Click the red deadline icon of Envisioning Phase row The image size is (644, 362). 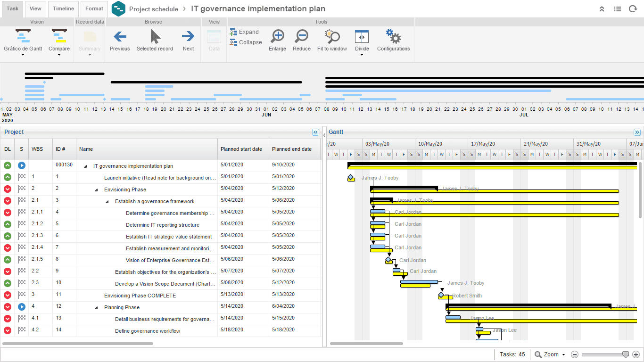[x=8, y=189]
